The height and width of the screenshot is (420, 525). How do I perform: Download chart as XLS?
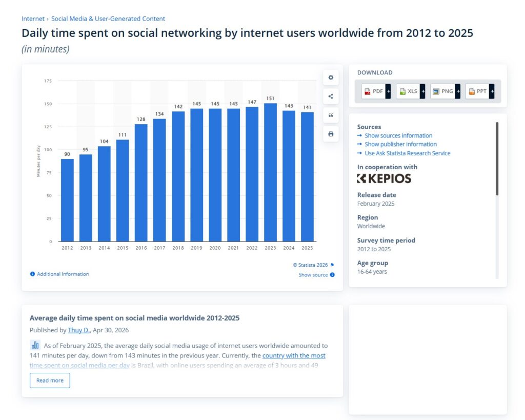click(x=411, y=91)
